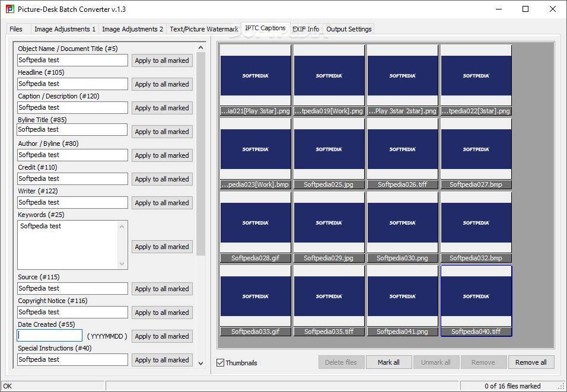Click the Mark all button
Image resolution: width=567 pixels, height=392 pixels.
pyautogui.click(x=388, y=362)
